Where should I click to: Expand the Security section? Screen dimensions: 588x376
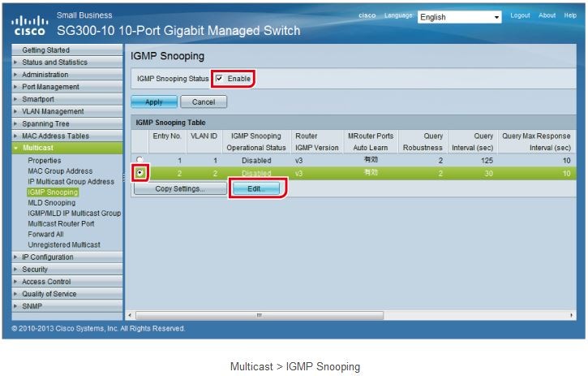pyautogui.click(x=35, y=269)
